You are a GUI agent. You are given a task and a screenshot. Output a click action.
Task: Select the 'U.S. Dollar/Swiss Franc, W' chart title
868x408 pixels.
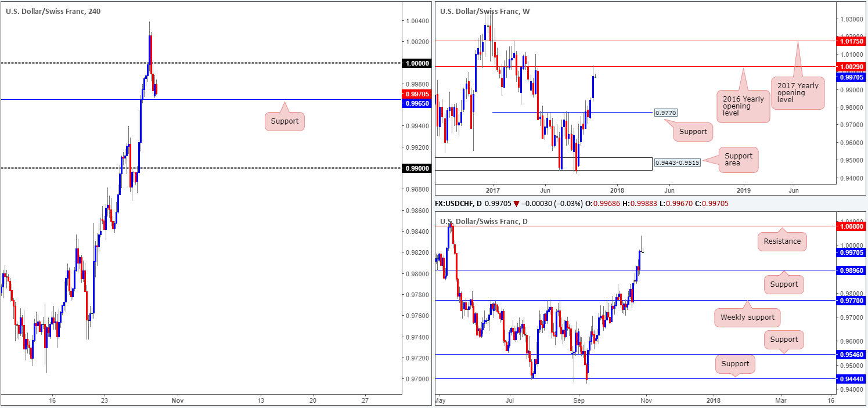click(x=485, y=11)
